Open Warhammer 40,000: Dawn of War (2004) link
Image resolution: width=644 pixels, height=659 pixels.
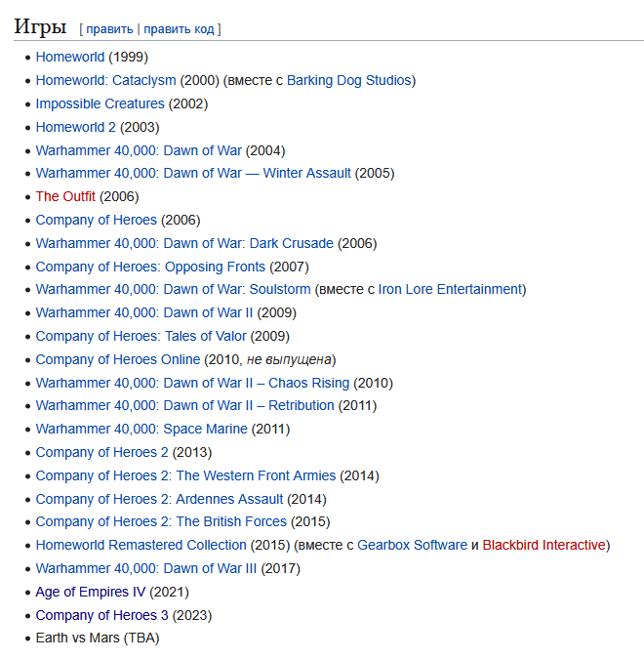[x=139, y=151]
